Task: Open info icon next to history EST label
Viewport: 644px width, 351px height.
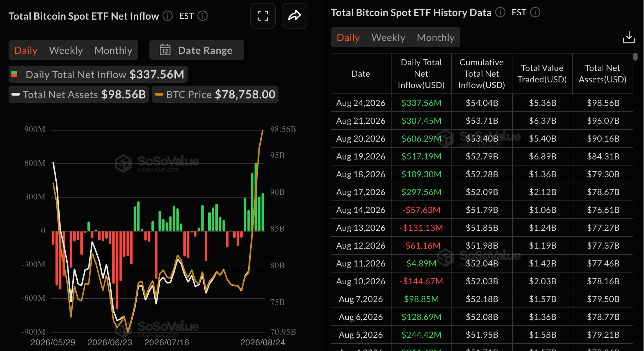Action: [535, 12]
